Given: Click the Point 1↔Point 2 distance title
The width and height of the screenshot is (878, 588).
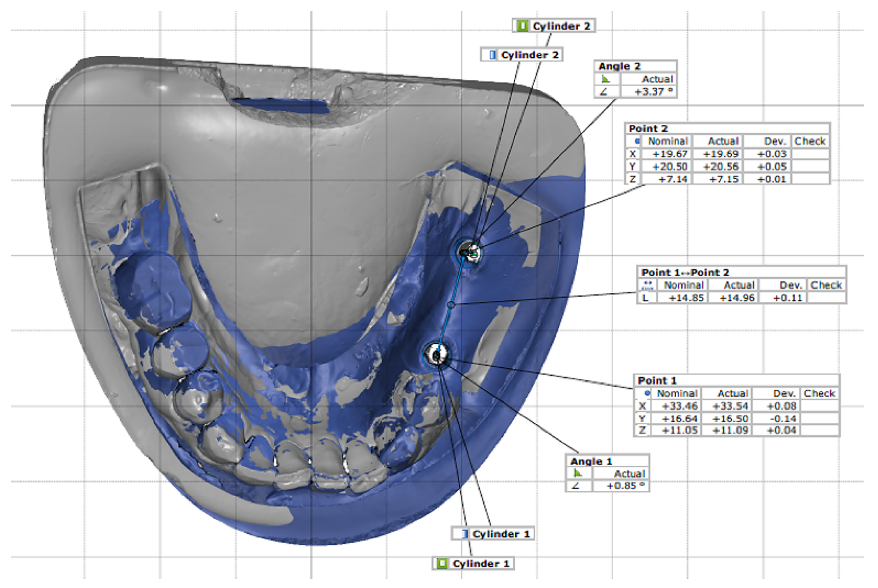Looking at the screenshot, I should (x=685, y=272).
